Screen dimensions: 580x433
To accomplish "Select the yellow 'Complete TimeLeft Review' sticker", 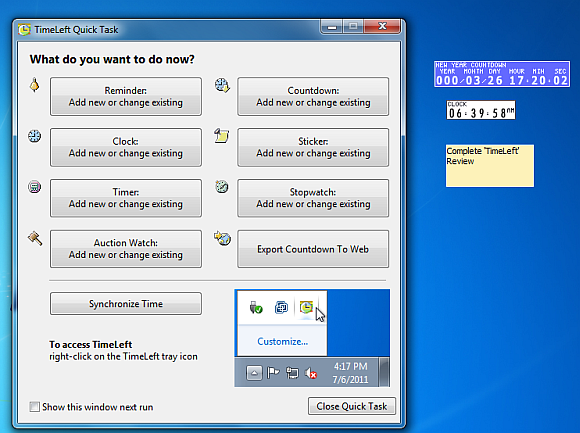I will [x=490, y=166].
